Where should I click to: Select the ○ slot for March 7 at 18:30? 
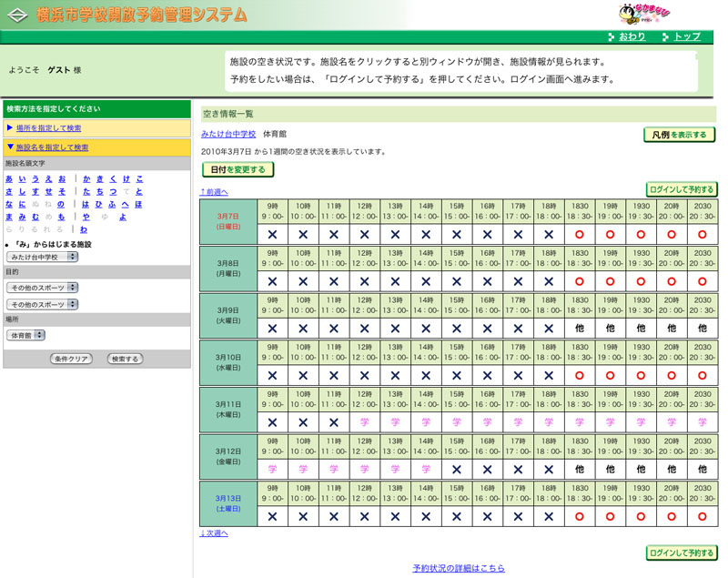tap(580, 234)
